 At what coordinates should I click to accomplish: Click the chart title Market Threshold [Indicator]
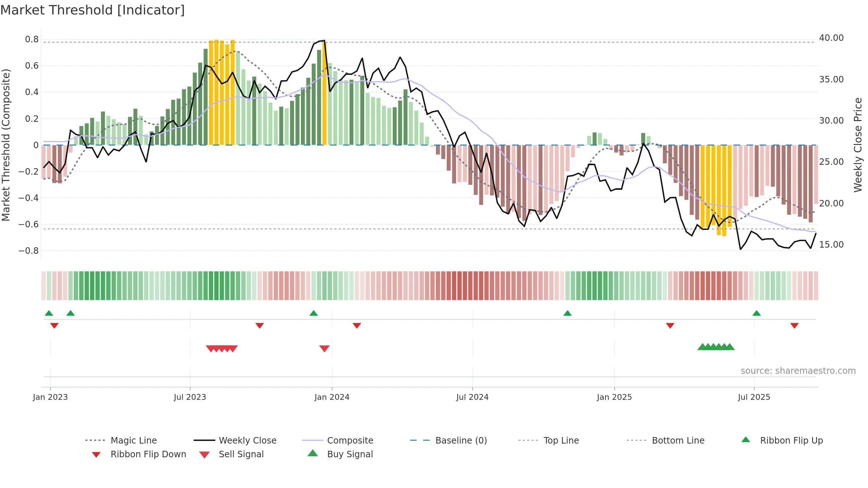coord(93,10)
